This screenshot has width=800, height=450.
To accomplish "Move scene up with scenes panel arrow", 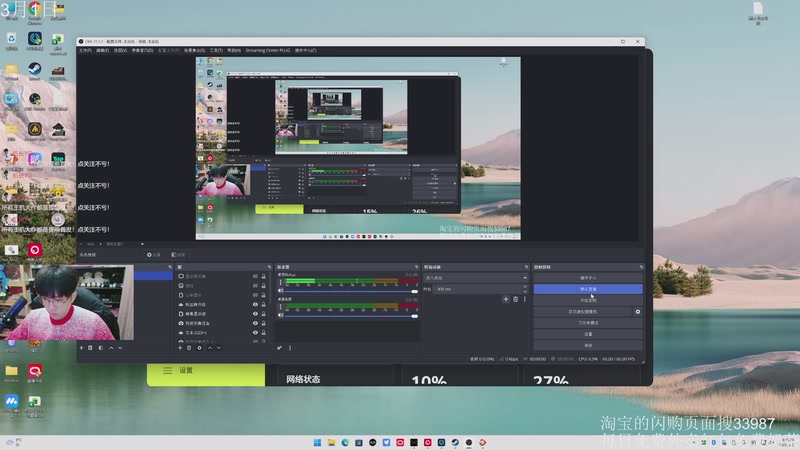I will pyautogui.click(x=111, y=348).
